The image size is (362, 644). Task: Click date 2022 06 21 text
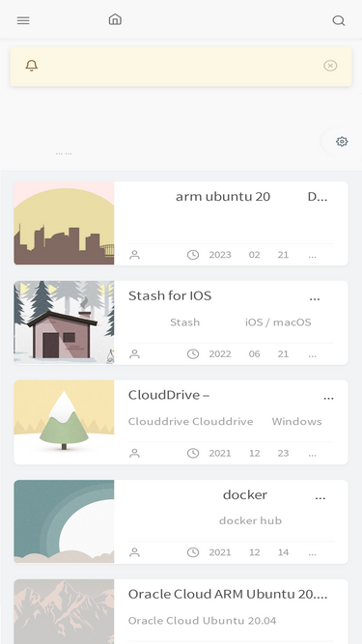(249, 354)
